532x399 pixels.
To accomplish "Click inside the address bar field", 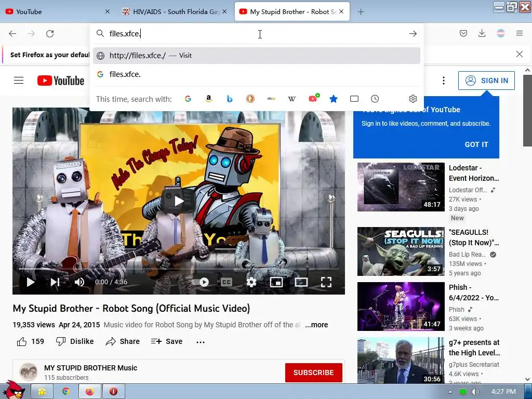I will click(257, 33).
